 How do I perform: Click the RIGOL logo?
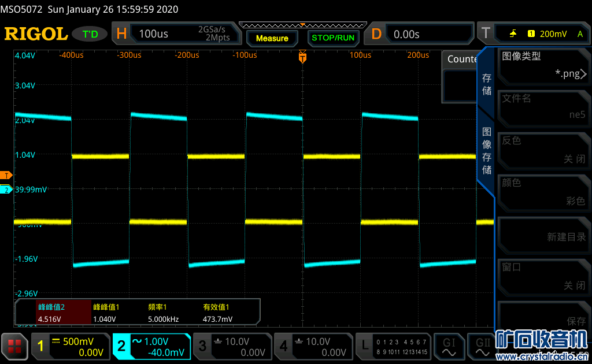coord(36,34)
